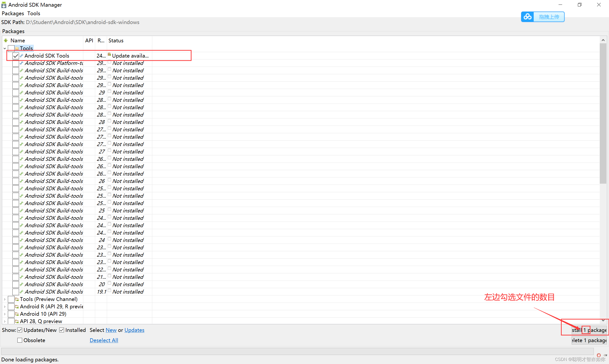This screenshot has width=609, height=364.
Task: Click wrench icon of Build-tools revision 19.1
Action: [22, 292]
